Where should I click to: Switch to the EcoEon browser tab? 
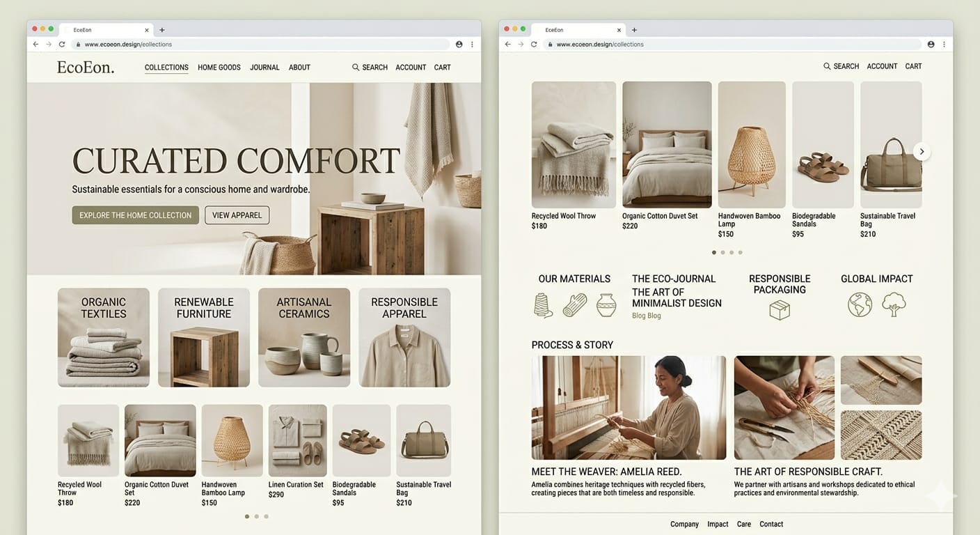click(x=81, y=29)
